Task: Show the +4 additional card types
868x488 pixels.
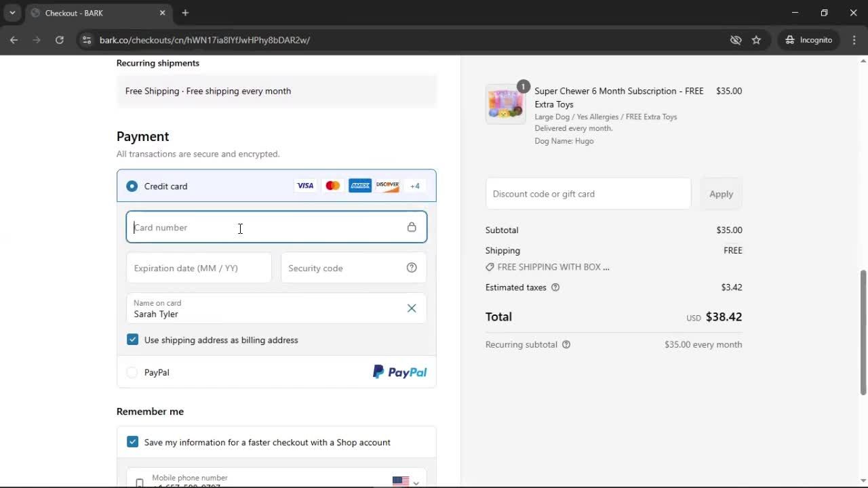Action: click(x=414, y=186)
